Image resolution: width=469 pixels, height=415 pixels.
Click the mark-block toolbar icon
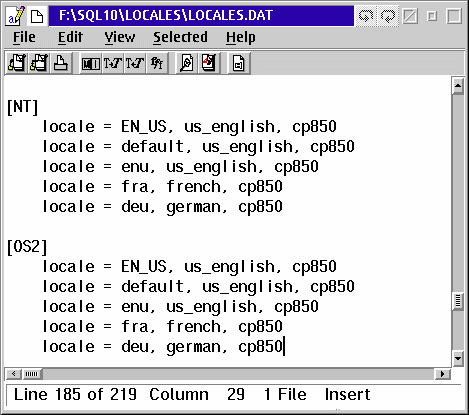[91, 63]
